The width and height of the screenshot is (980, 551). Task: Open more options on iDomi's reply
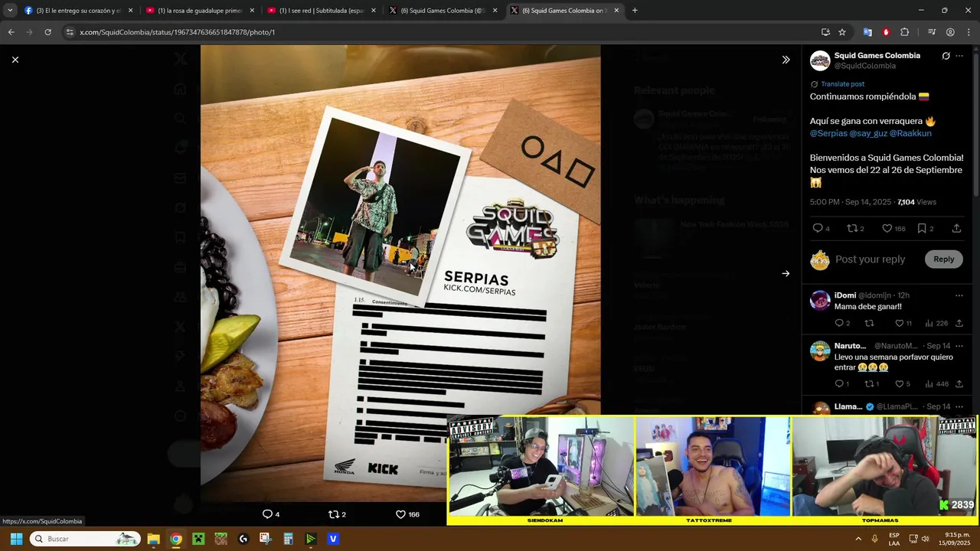click(x=959, y=295)
